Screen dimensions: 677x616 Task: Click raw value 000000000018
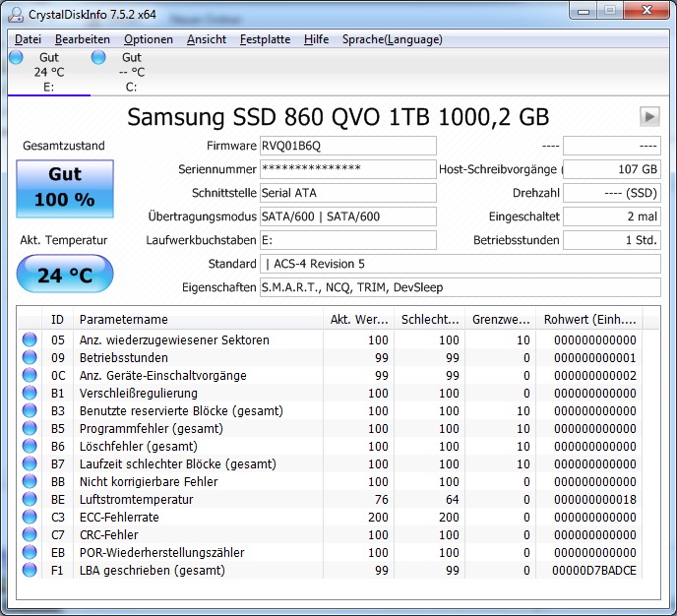[595, 500]
